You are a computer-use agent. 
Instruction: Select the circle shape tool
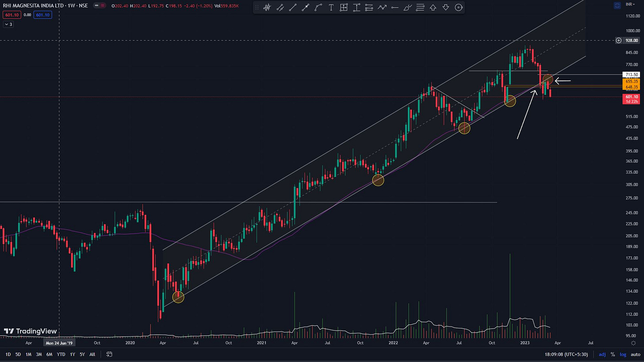[x=459, y=8]
